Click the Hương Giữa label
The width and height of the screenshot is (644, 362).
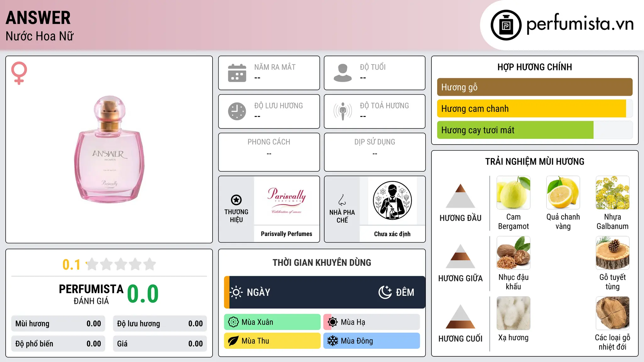pyautogui.click(x=460, y=278)
